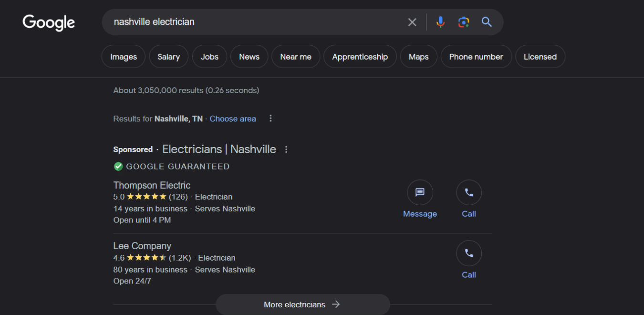Click 'About 3,050,000 results' text
Viewport: 644px width, 315px height.
point(158,90)
